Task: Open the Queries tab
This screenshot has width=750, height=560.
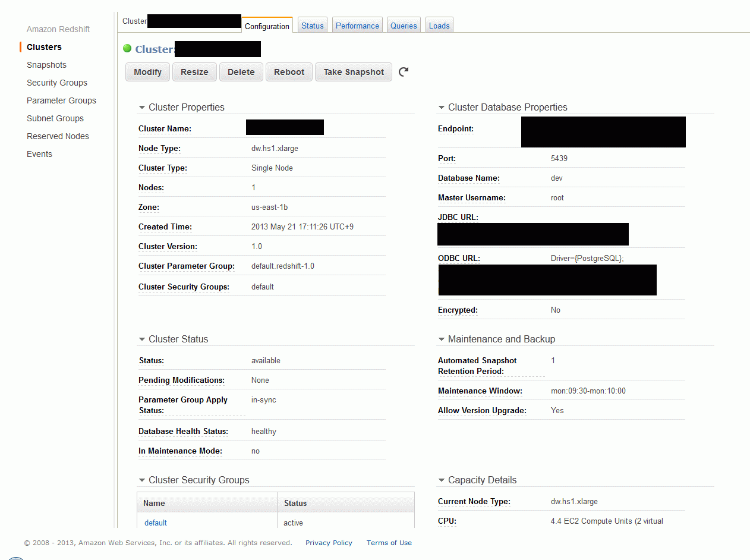Action: pos(404,26)
